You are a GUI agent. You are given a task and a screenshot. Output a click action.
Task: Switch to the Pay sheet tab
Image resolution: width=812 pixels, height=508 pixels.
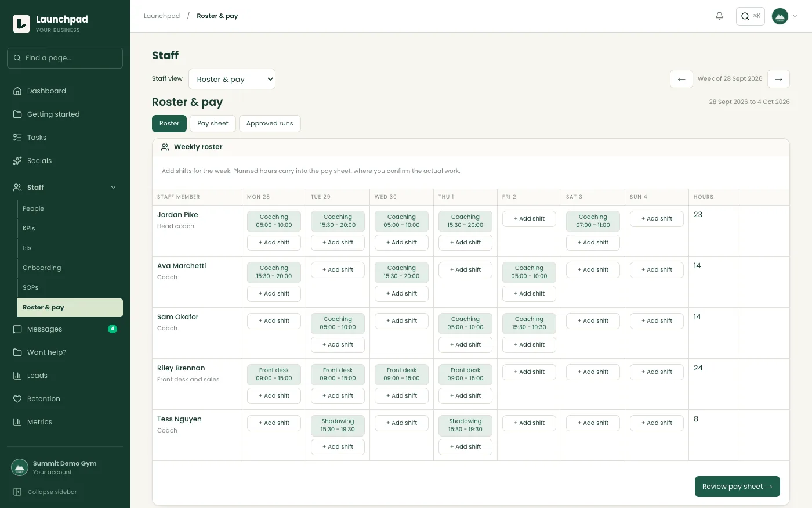(213, 124)
